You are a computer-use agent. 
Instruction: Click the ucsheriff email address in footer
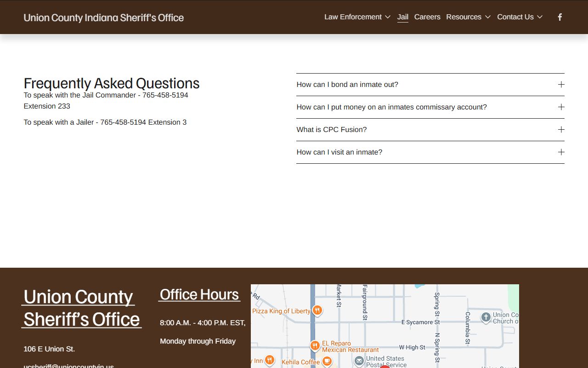pyautogui.click(x=69, y=365)
